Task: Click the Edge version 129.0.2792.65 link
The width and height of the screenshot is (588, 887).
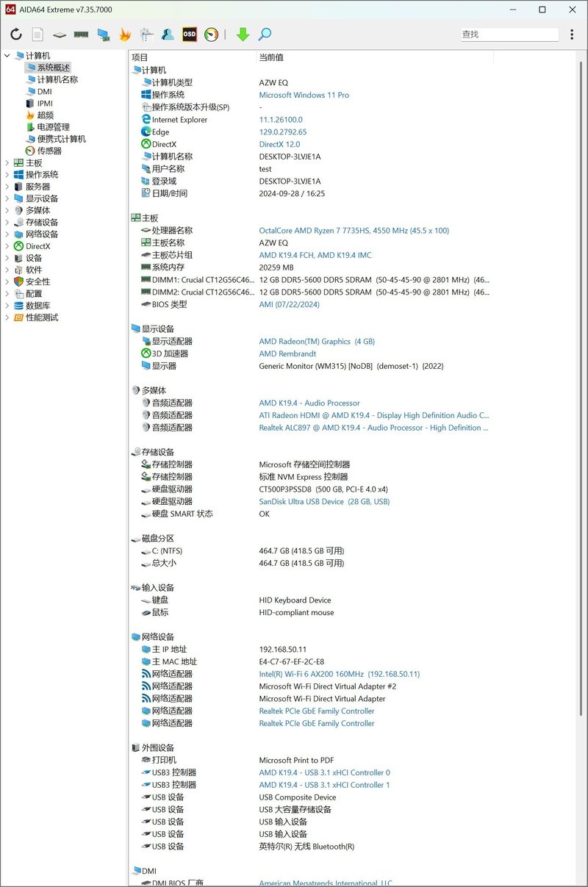Action: (x=283, y=132)
